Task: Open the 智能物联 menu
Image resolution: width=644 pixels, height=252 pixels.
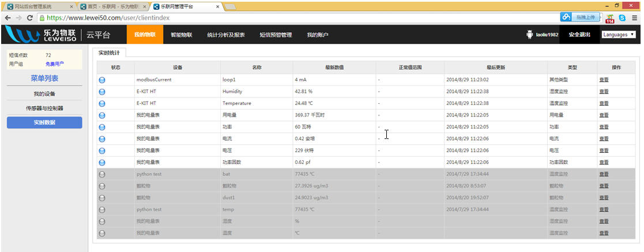Action: click(x=181, y=35)
